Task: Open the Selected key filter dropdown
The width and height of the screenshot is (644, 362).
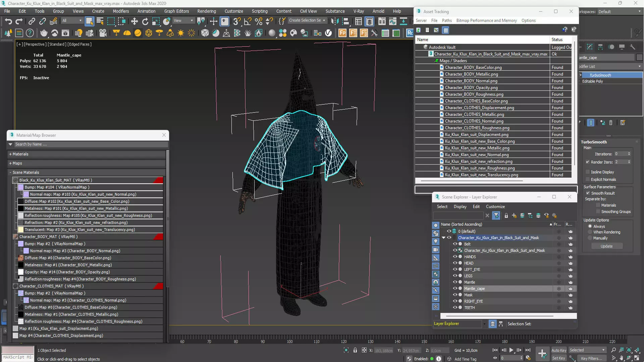Action: [587, 350]
